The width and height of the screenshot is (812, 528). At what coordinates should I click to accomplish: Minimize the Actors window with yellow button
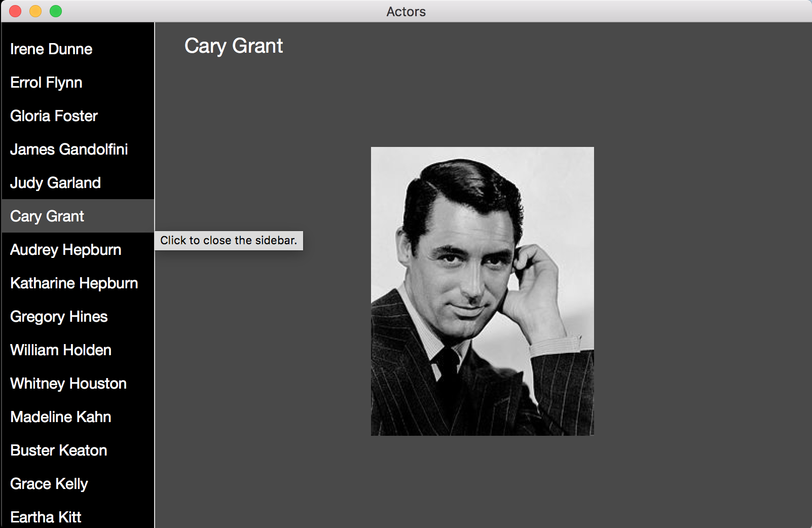click(35, 11)
